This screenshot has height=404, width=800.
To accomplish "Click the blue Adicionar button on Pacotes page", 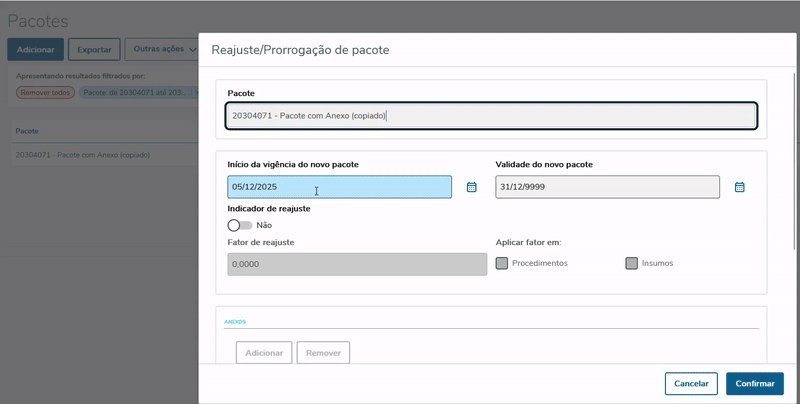I will 35,49.
